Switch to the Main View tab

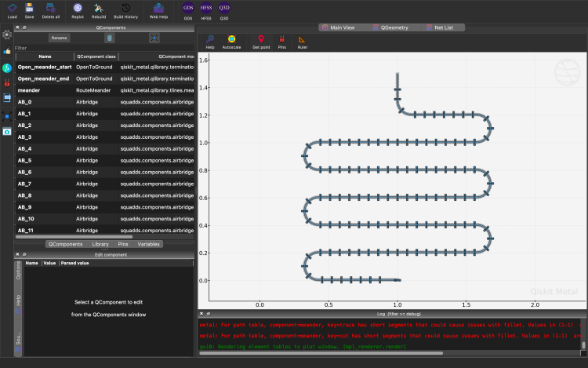tap(338, 27)
